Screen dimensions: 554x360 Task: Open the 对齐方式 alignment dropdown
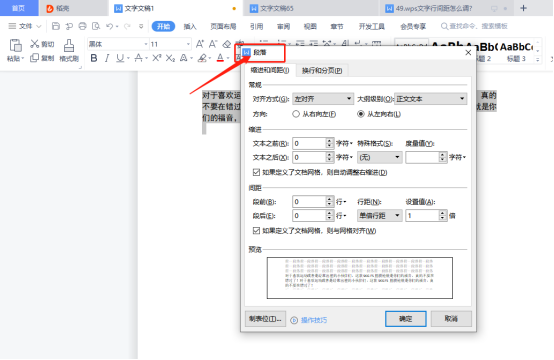(x=323, y=99)
